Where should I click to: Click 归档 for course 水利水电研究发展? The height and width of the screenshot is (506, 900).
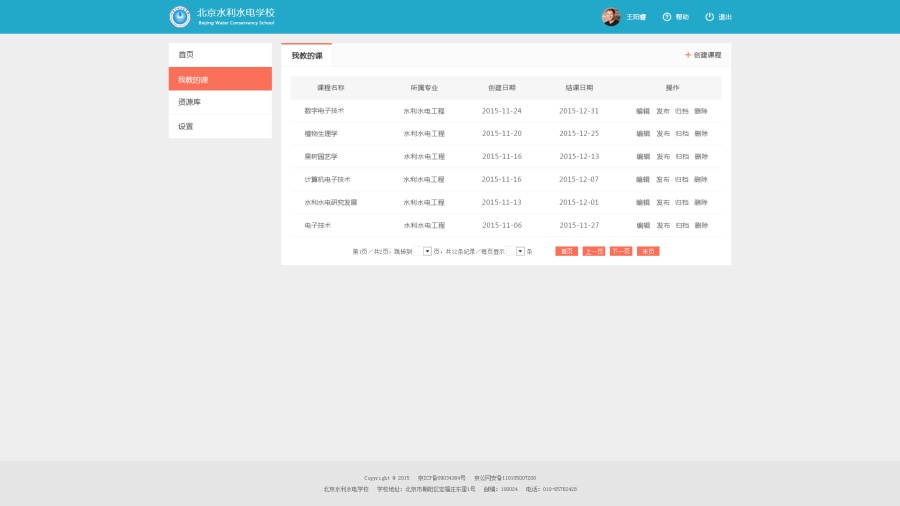[682, 202]
